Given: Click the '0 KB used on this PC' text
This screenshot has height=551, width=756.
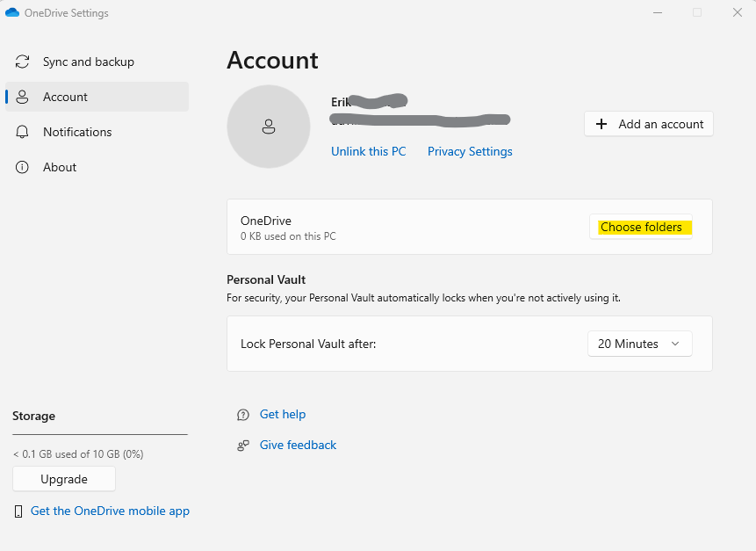Looking at the screenshot, I should coord(288,236).
